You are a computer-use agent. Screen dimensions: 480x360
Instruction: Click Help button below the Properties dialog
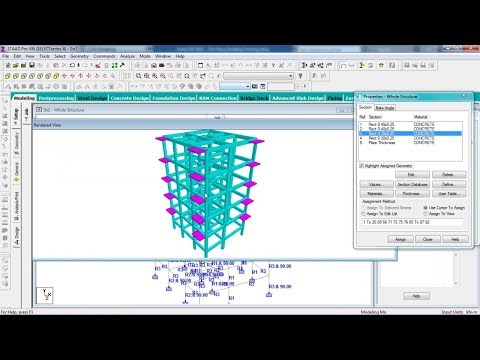point(416,296)
